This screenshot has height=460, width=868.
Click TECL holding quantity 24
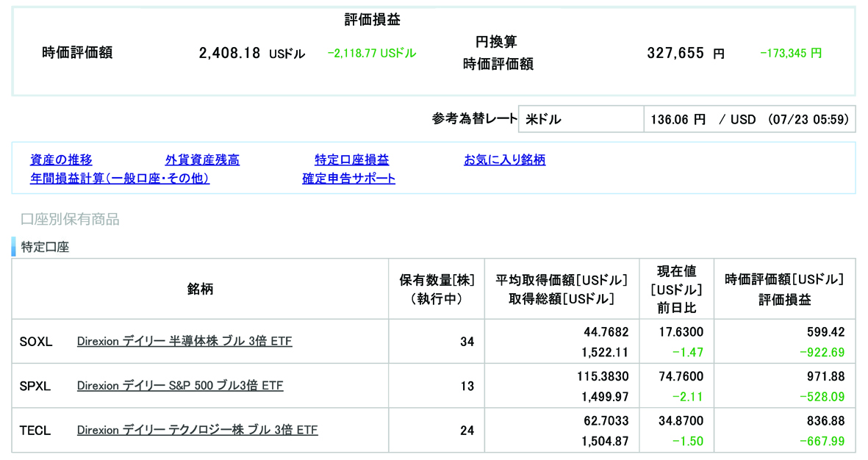pyautogui.click(x=467, y=431)
